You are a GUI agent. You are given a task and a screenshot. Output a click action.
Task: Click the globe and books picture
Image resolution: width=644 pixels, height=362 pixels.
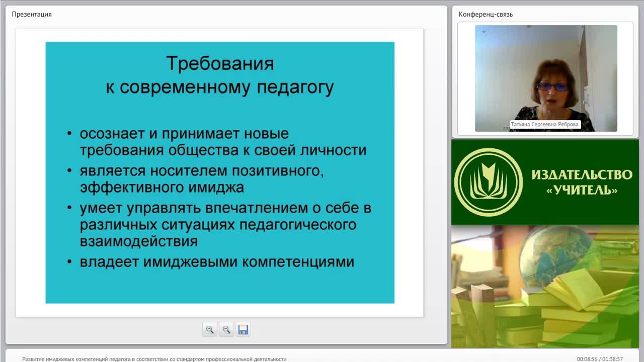pyautogui.click(x=545, y=287)
